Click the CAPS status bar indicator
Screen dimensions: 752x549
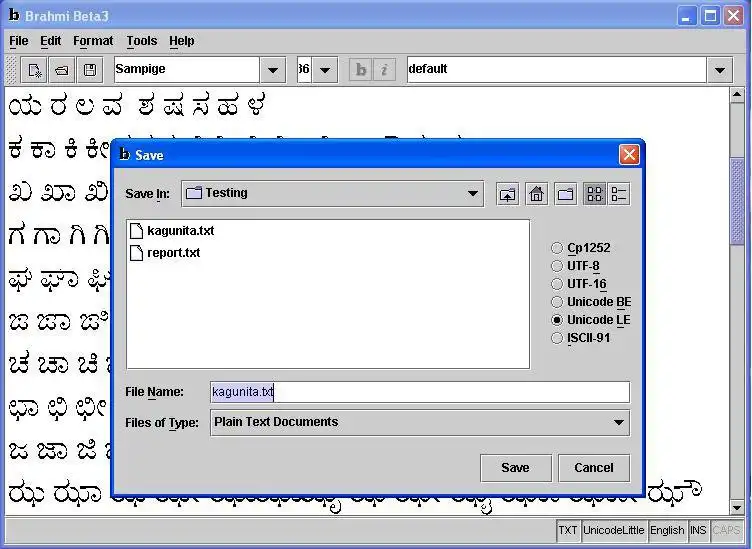(x=726, y=530)
